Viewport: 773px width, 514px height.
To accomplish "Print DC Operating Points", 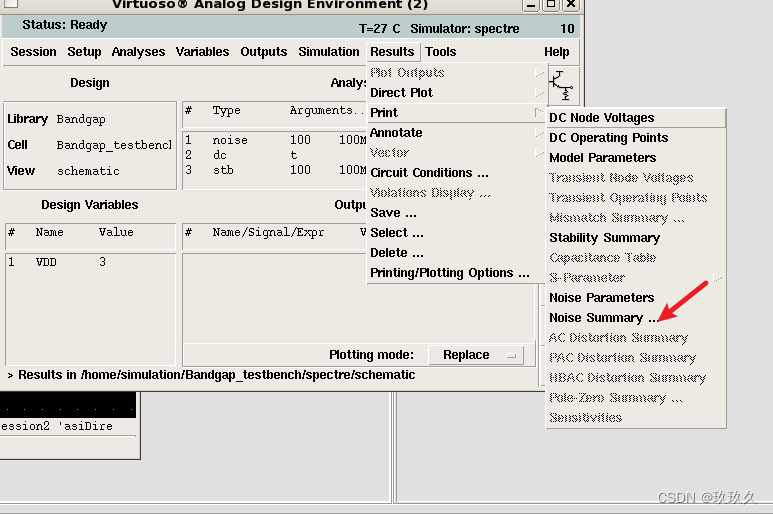I will click(636, 137).
